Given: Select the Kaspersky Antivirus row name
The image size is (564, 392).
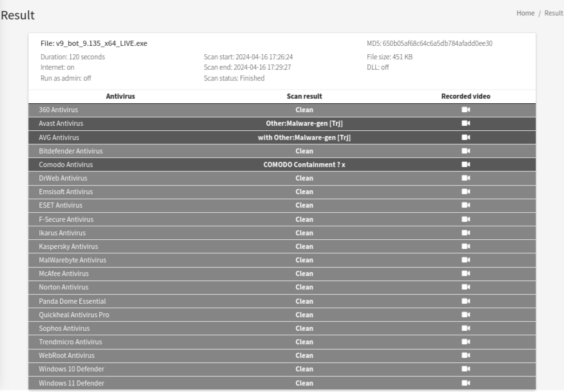Looking at the screenshot, I should pos(68,246).
